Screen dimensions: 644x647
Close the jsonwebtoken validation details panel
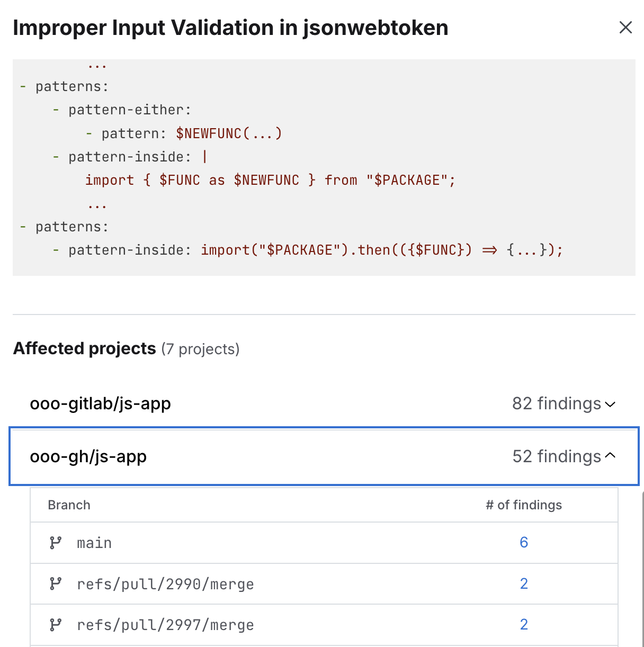point(625,28)
